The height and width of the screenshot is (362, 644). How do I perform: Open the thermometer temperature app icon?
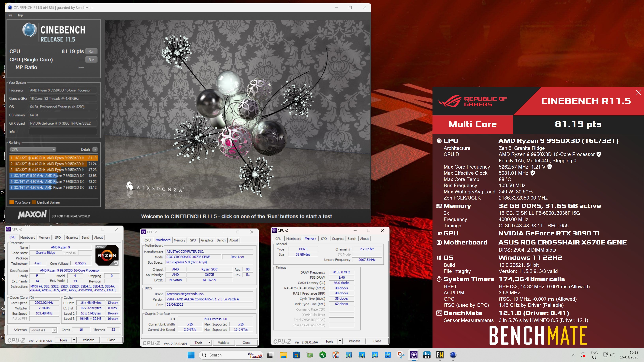tap(336, 355)
